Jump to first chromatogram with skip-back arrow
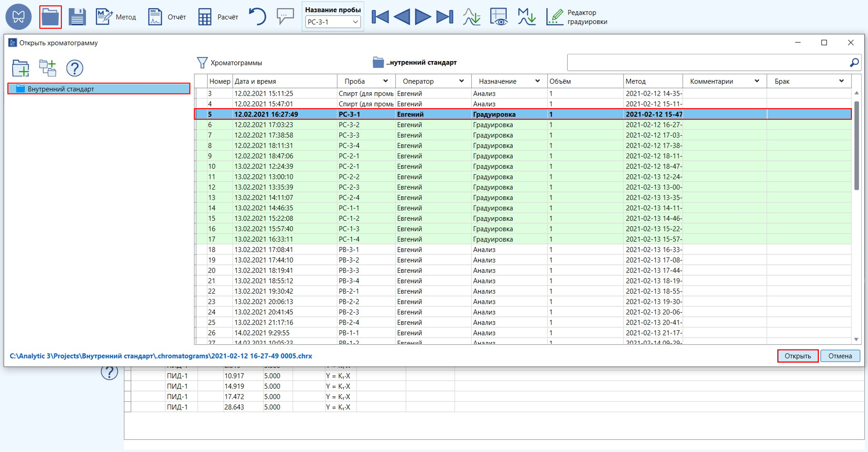The image size is (868, 452). point(380,17)
